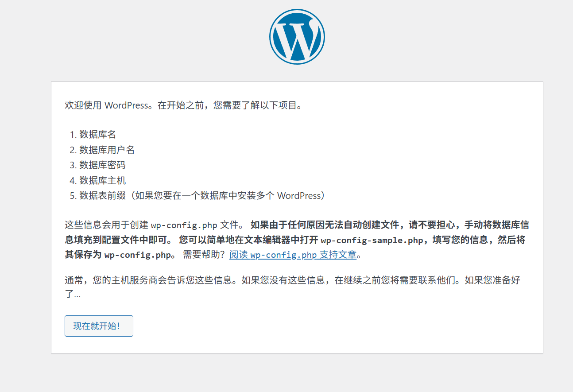
Task: Click the "数据库密码" list item
Action: pyautogui.click(x=102, y=165)
